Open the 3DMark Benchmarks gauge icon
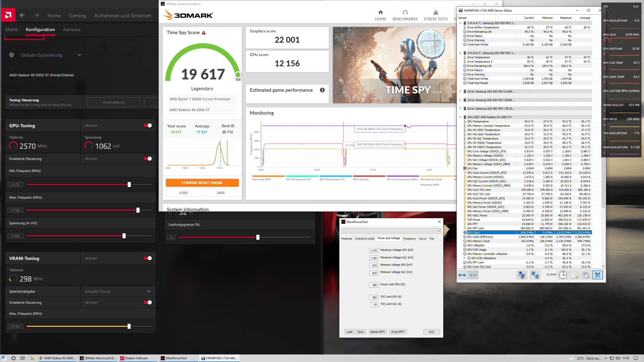The width and height of the screenshot is (644, 362). pos(405,12)
